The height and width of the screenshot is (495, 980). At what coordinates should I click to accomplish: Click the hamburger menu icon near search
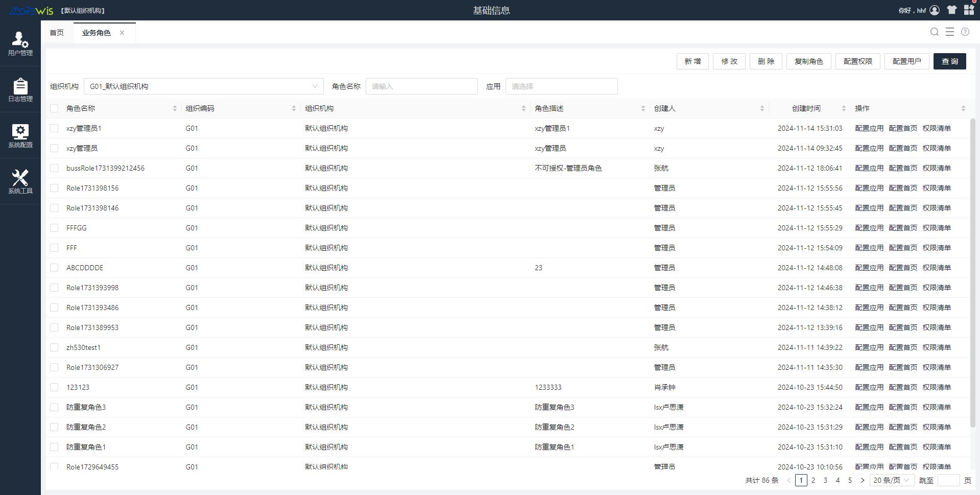pyautogui.click(x=950, y=32)
